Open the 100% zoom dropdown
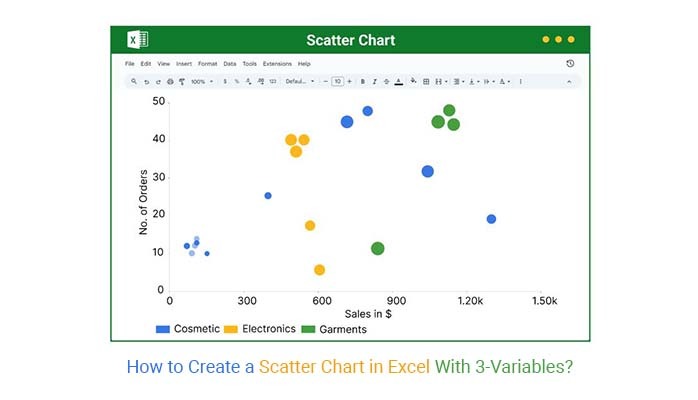This screenshot has width=698, height=400. 200,81
